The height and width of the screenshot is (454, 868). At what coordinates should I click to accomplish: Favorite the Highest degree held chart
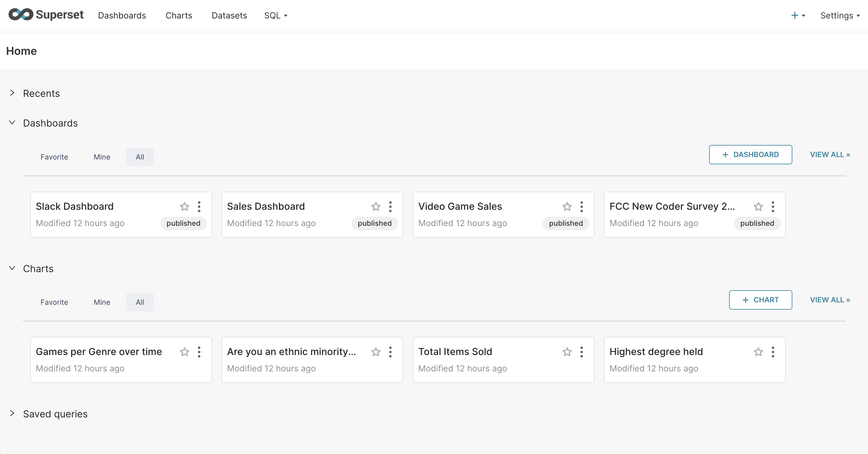coord(758,352)
